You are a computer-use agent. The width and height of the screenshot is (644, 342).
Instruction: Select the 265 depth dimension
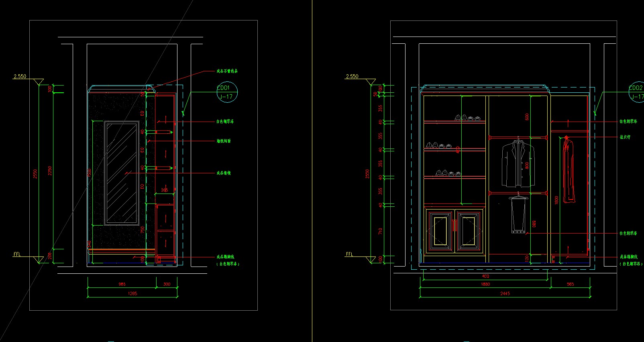(165, 190)
